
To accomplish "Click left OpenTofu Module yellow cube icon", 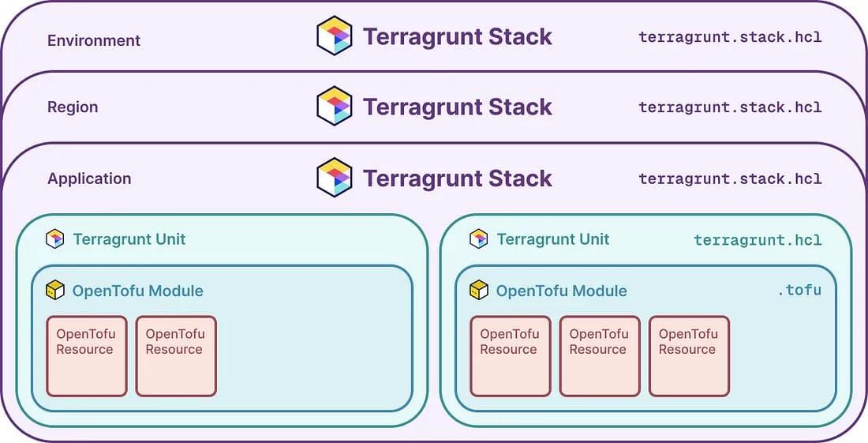I will click(54, 290).
